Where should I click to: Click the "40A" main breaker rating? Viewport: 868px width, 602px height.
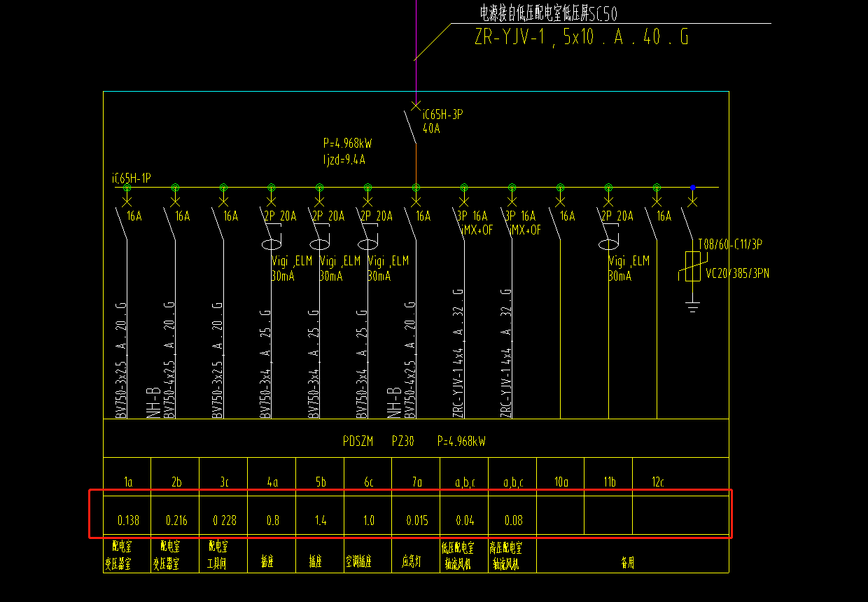coord(432,129)
